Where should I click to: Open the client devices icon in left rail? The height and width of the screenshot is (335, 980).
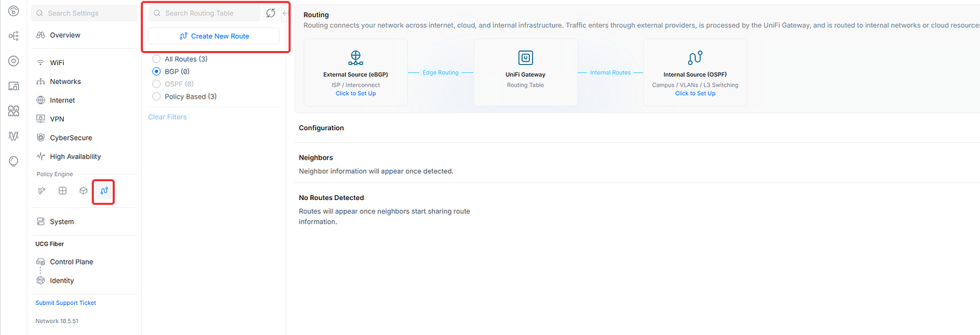tap(13, 86)
